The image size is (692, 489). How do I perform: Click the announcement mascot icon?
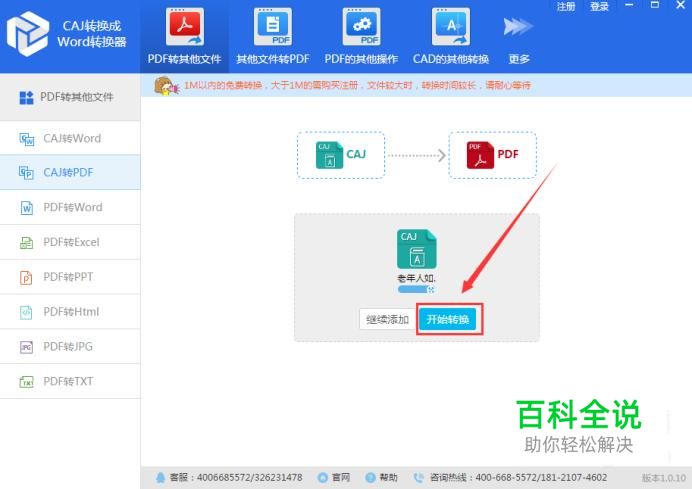tap(166, 86)
